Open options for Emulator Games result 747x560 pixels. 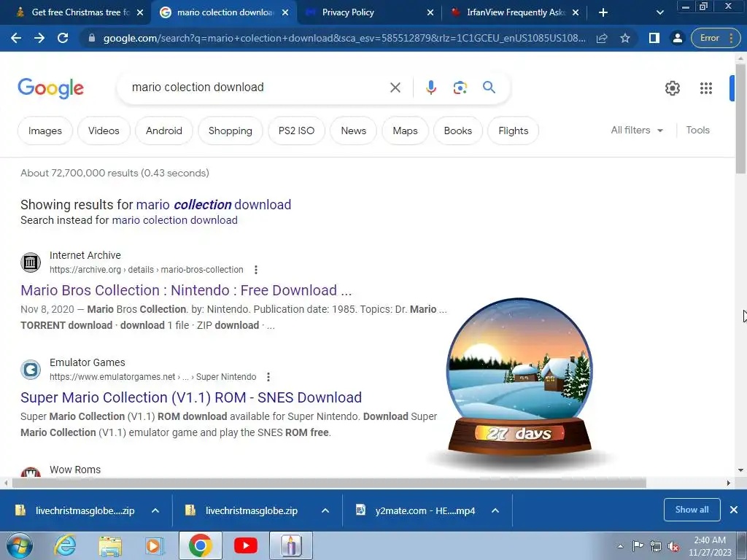click(268, 377)
